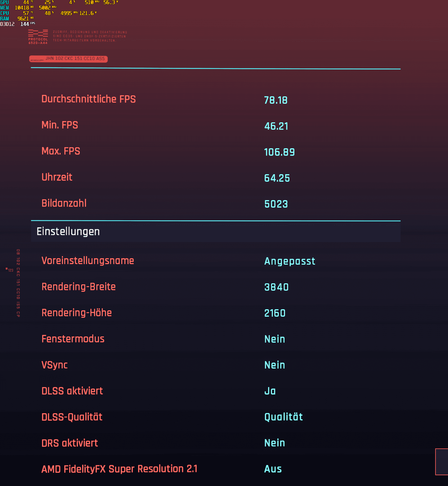
Task: Click the Rendering-Breite label
Action: (x=79, y=287)
